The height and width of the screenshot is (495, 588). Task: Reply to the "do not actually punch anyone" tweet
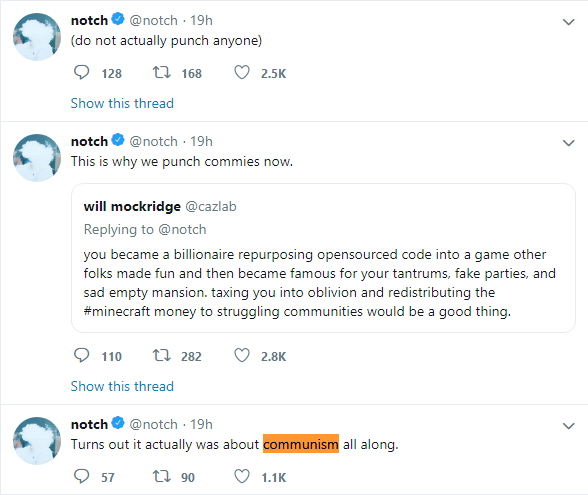[x=81, y=72]
